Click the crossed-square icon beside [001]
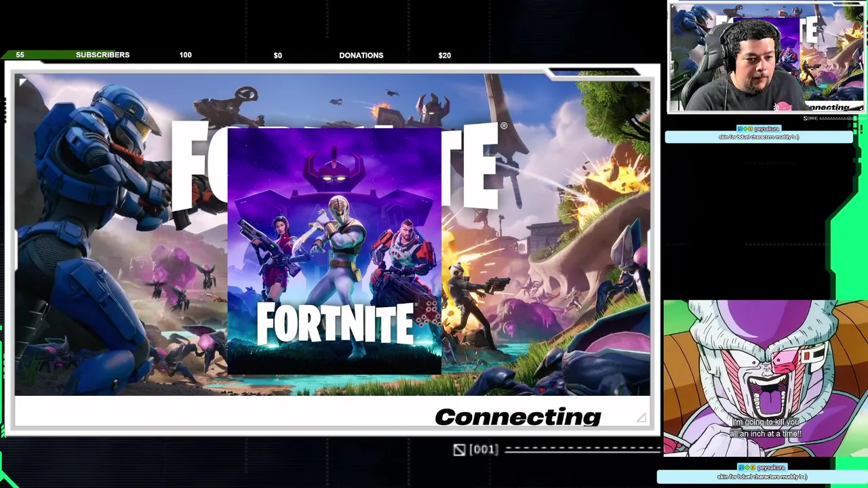868x488 pixels. point(459,449)
